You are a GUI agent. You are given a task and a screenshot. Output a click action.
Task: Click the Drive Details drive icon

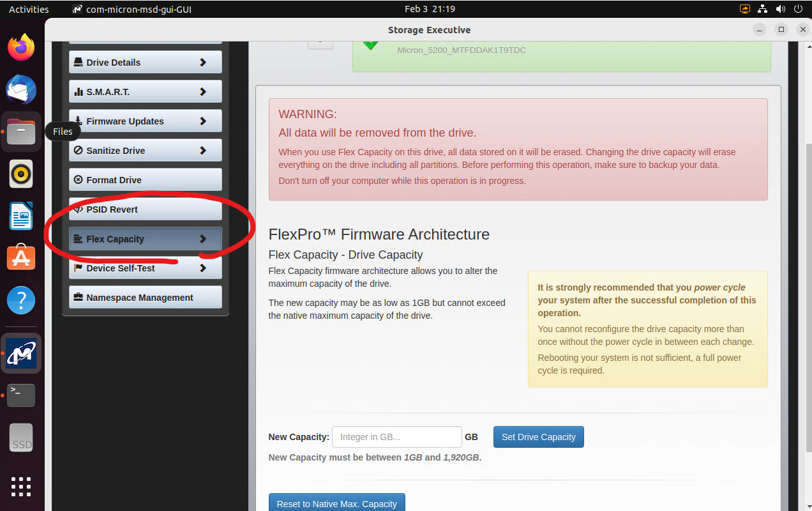[x=79, y=63]
